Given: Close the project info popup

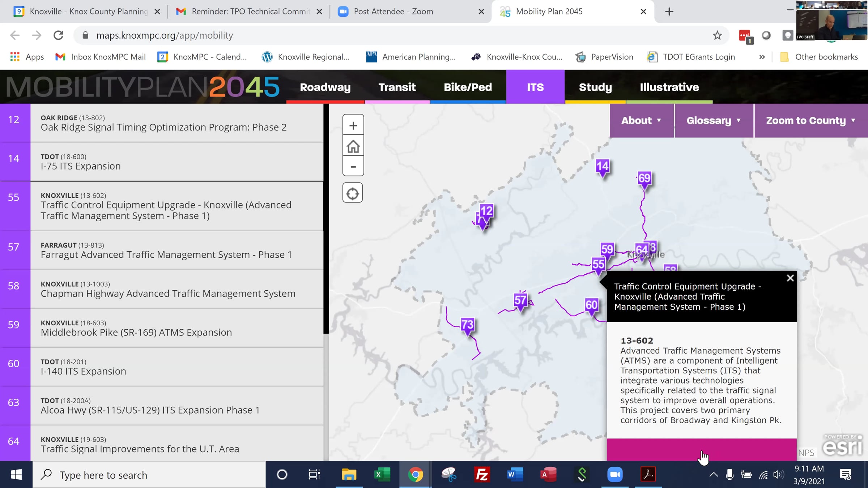Looking at the screenshot, I should (790, 278).
